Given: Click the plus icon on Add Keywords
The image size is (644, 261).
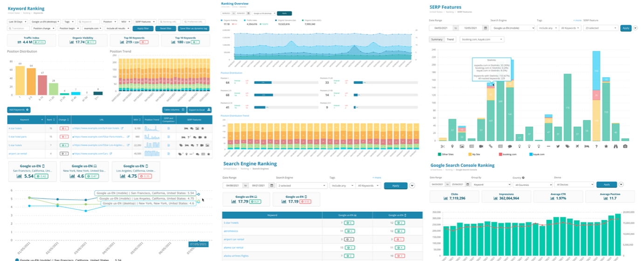Looking at the screenshot, I should point(28,110).
